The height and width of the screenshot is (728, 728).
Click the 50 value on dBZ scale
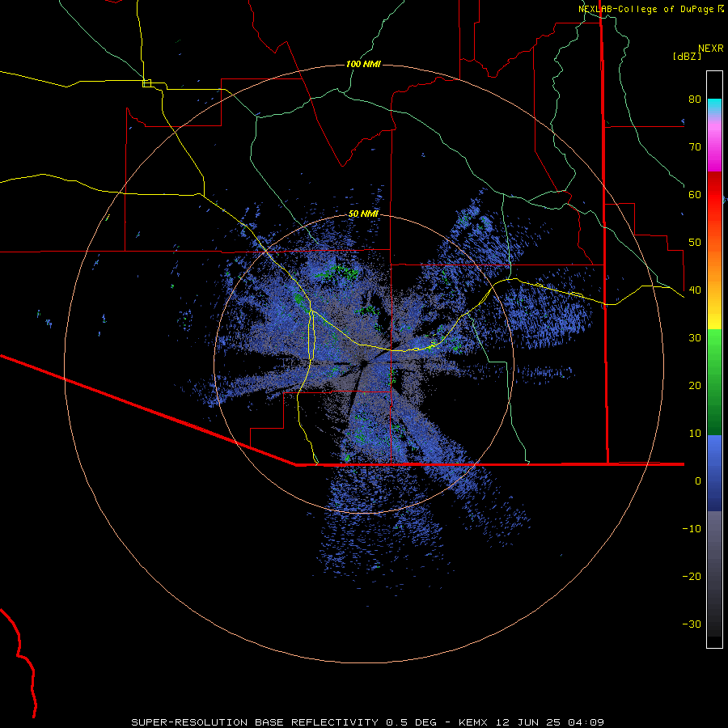click(695, 243)
